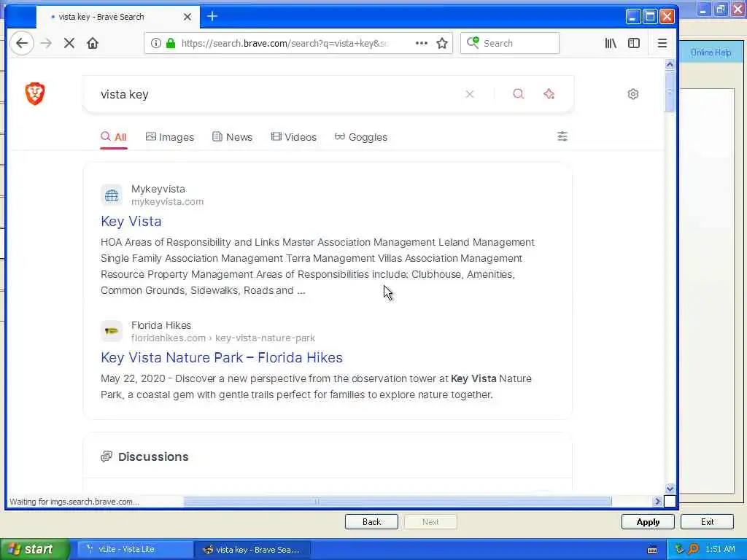Viewport: 747px width, 560px height.
Task: Close the vista key Brave Search tab
Action: click(187, 17)
